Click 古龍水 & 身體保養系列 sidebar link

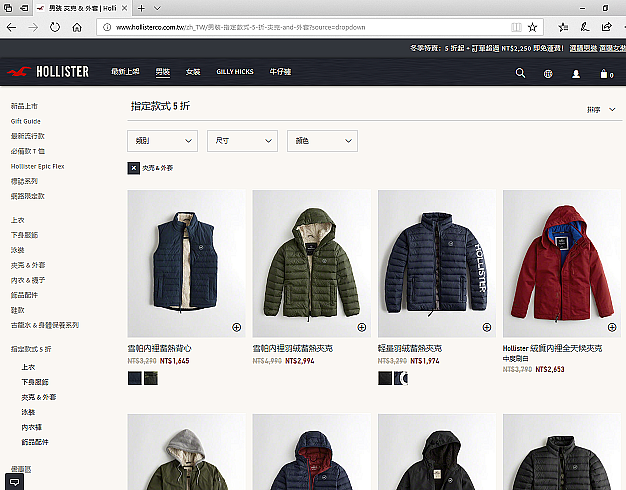tap(45, 325)
